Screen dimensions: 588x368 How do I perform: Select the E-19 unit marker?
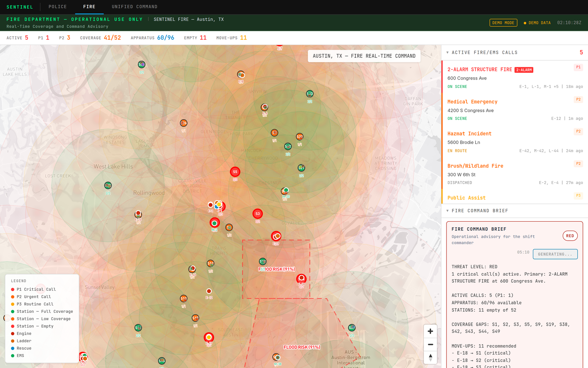point(276,236)
